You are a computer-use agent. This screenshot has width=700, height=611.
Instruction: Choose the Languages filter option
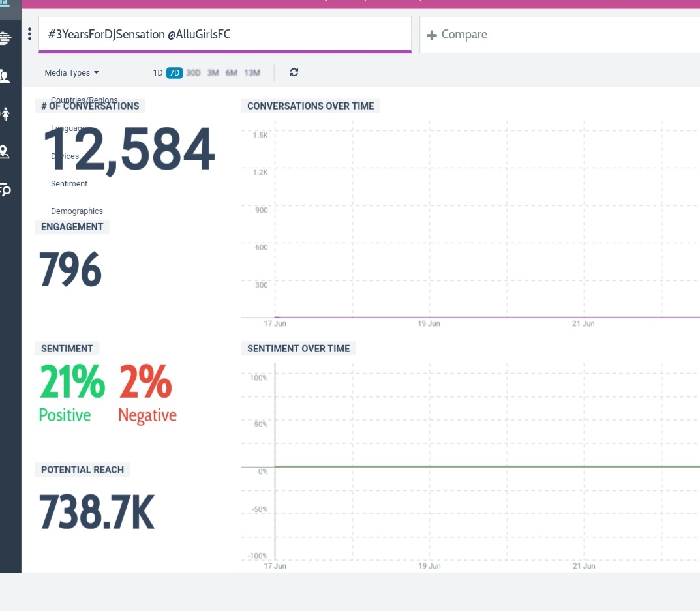pos(70,128)
